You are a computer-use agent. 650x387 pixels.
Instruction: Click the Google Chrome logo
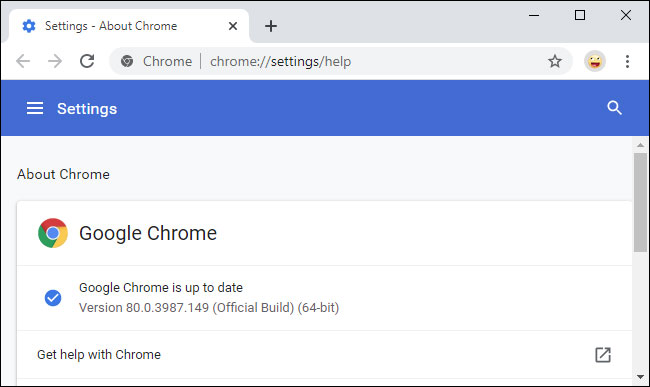pyautogui.click(x=53, y=233)
